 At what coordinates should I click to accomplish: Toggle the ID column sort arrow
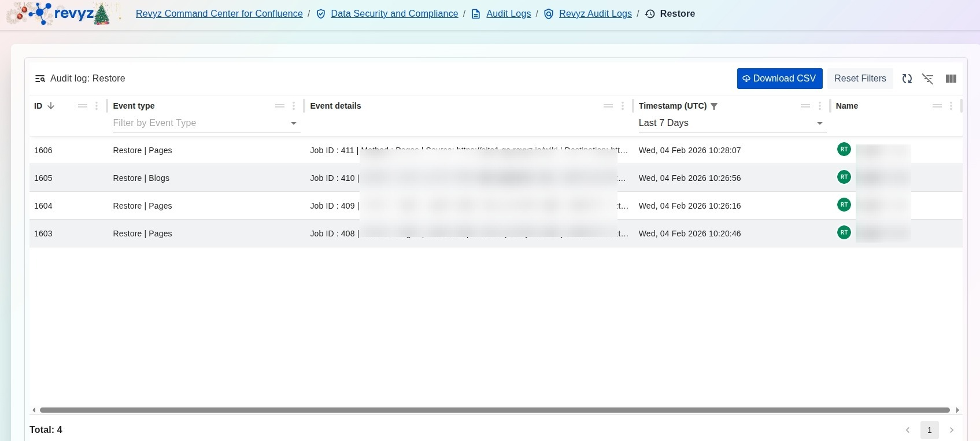point(51,106)
